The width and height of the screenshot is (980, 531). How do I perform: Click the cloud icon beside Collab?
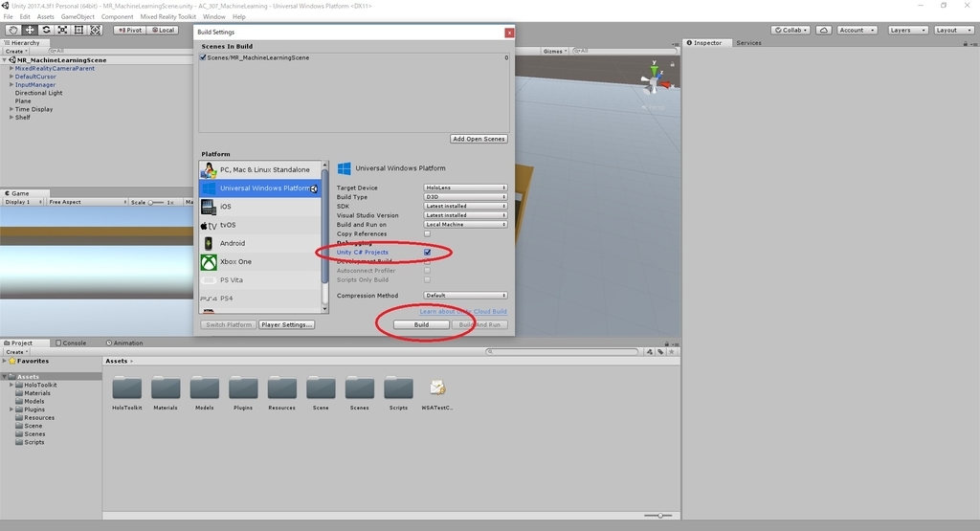824,30
